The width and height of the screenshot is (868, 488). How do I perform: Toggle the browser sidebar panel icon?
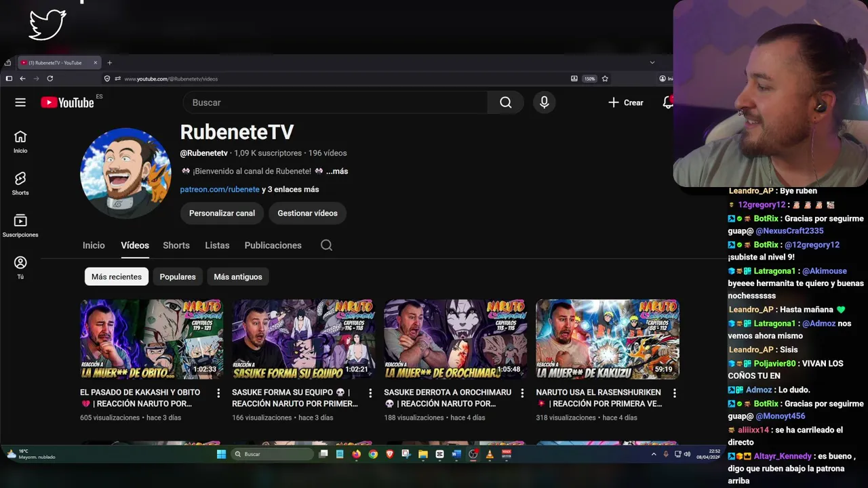coord(9,79)
